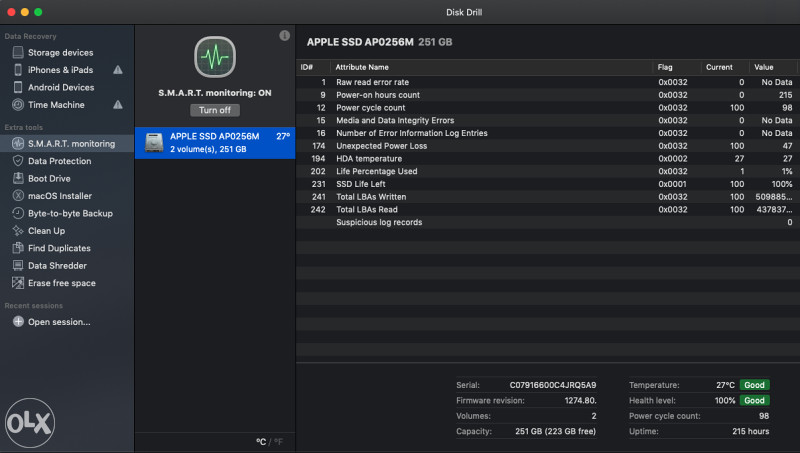Sort by ID# column header

coord(307,67)
